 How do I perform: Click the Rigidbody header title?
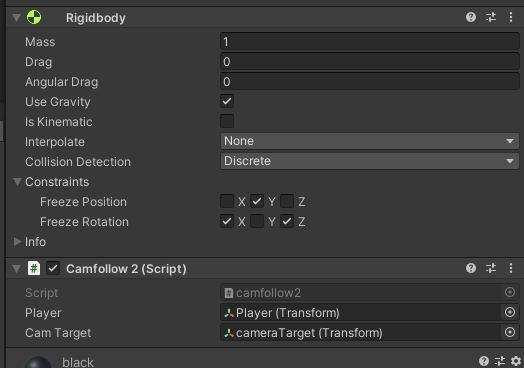coord(96,18)
